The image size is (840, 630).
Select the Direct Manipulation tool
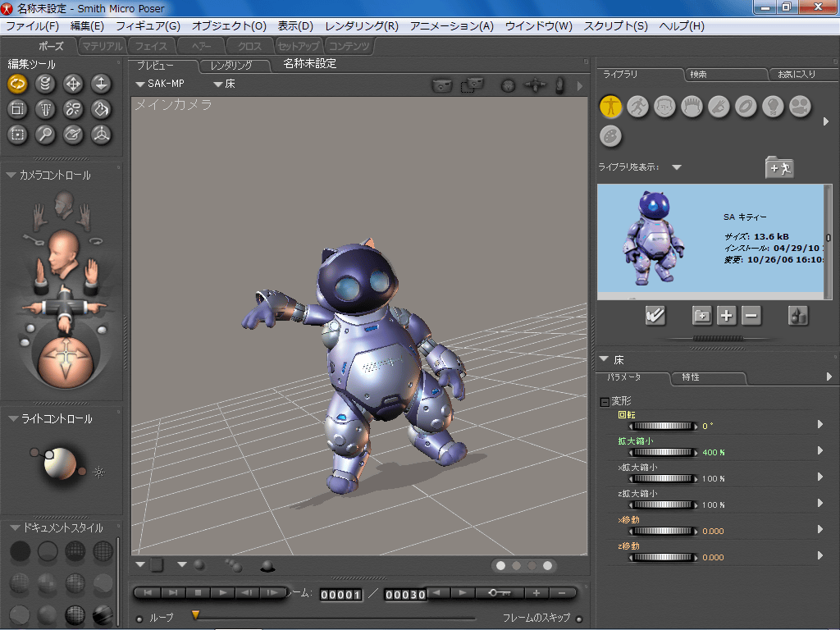(x=101, y=135)
